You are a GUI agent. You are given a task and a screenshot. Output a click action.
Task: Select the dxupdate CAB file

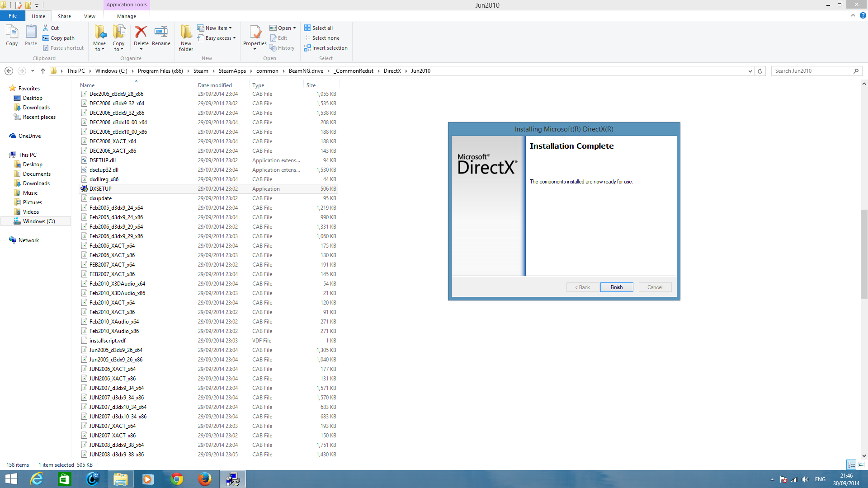click(x=209, y=198)
